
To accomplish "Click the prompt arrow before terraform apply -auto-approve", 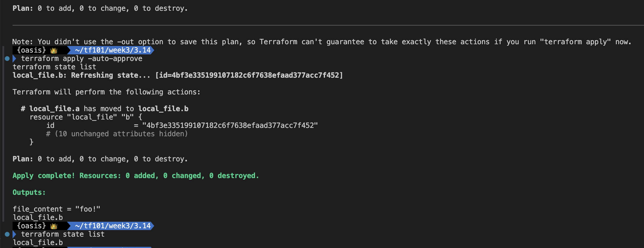I will [x=14, y=59].
